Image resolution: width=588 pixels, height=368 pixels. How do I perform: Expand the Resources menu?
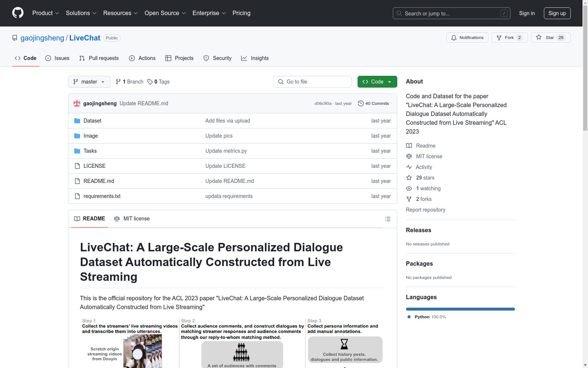(121, 13)
